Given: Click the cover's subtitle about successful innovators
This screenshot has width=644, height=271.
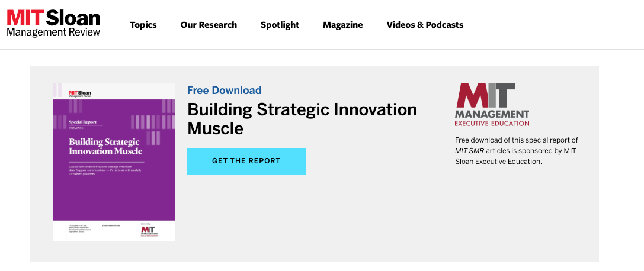Looking at the screenshot, I should click(105, 170).
